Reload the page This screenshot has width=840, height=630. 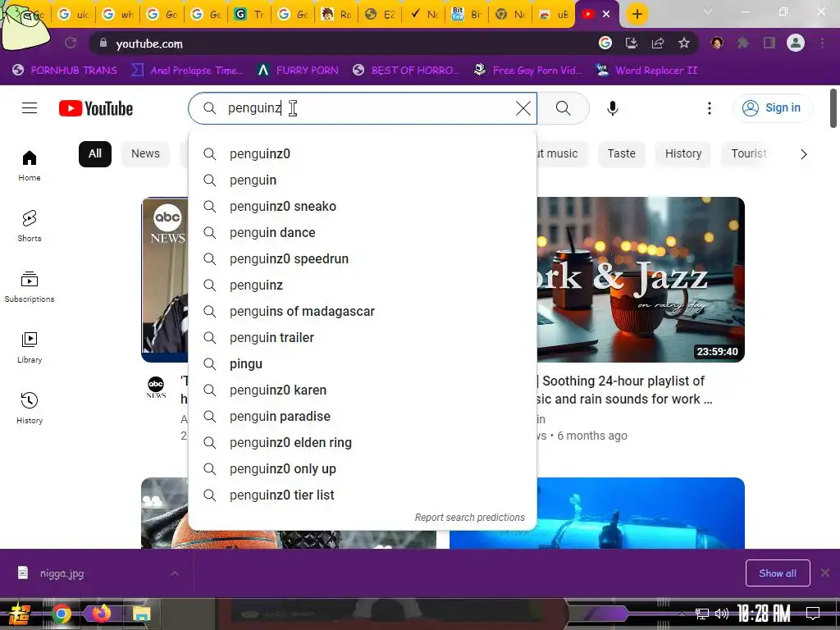pyautogui.click(x=71, y=43)
